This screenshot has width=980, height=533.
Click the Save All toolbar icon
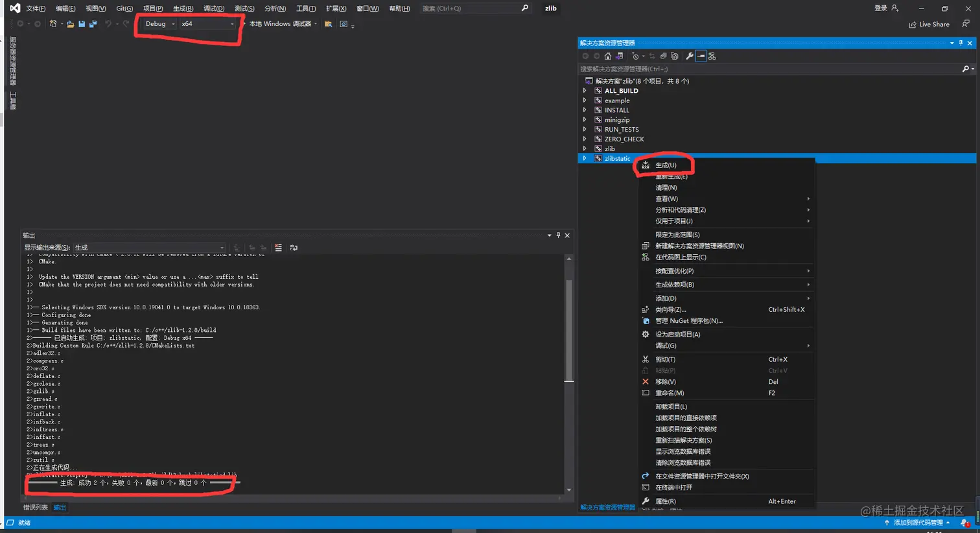click(x=93, y=24)
